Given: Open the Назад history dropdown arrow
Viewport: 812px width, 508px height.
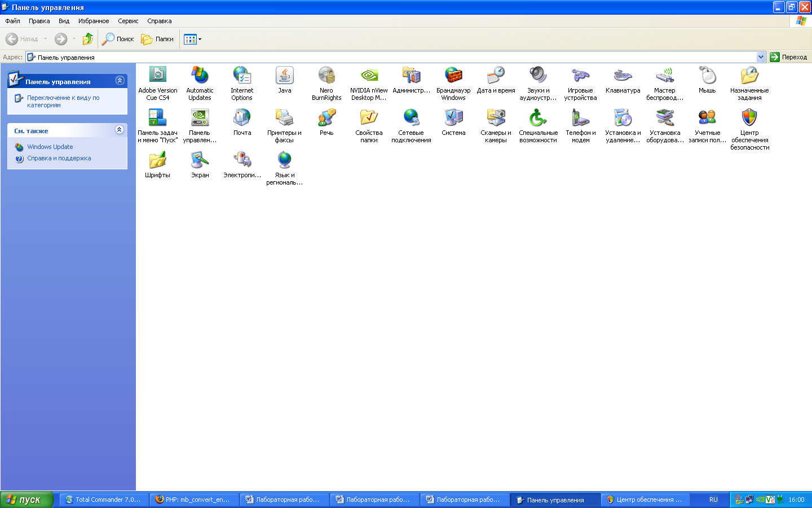Looking at the screenshot, I should (45, 39).
